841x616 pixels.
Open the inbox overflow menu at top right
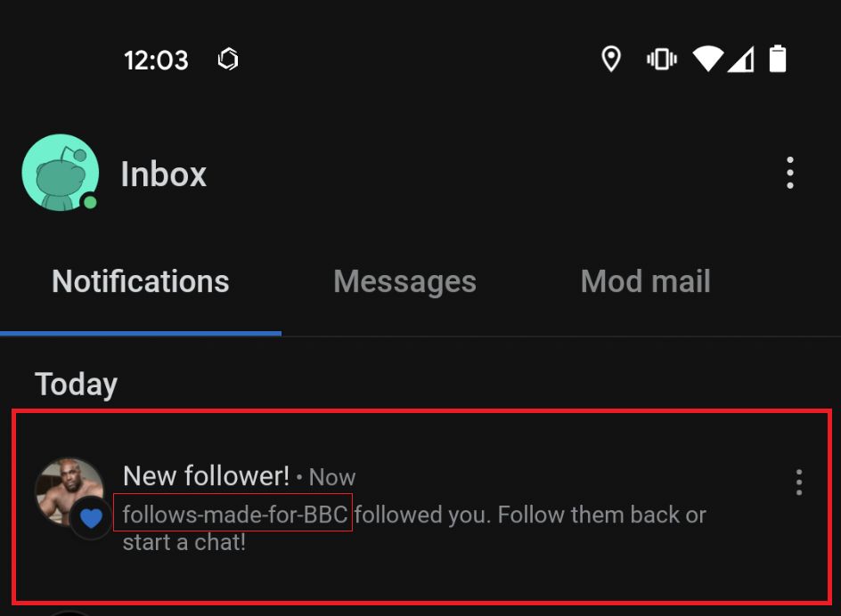tap(789, 173)
